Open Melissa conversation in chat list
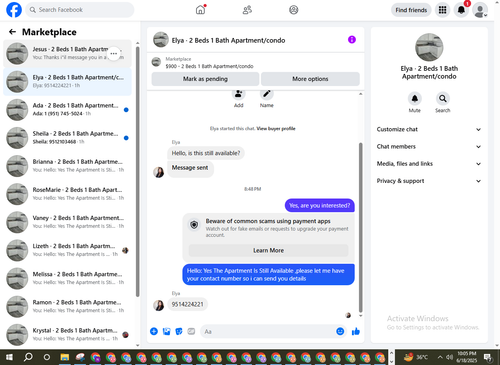 [x=67, y=278]
